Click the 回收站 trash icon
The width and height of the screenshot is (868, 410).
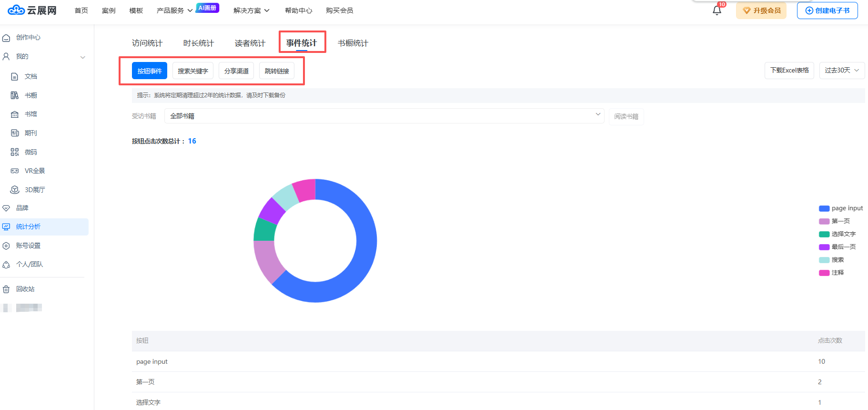click(x=6, y=289)
